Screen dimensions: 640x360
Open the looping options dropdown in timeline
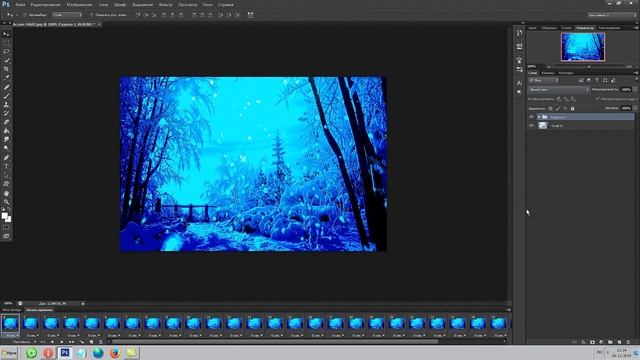pos(24,342)
